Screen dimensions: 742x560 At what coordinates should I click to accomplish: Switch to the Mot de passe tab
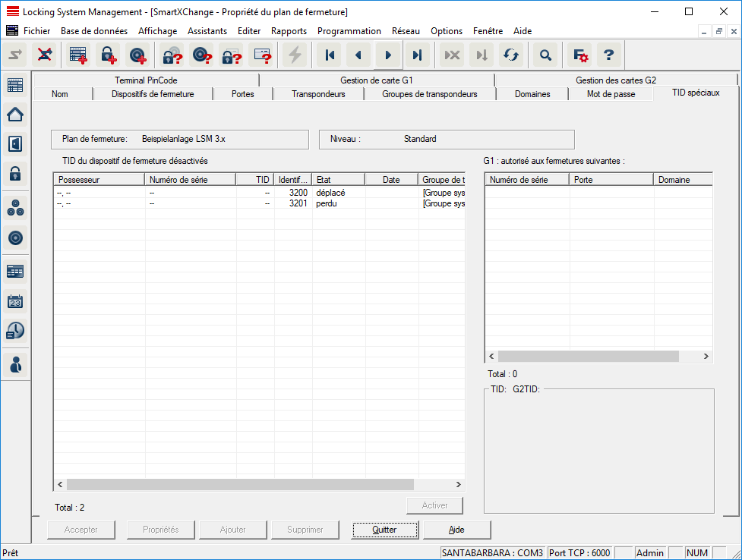pyautogui.click(x=611, y=94)
